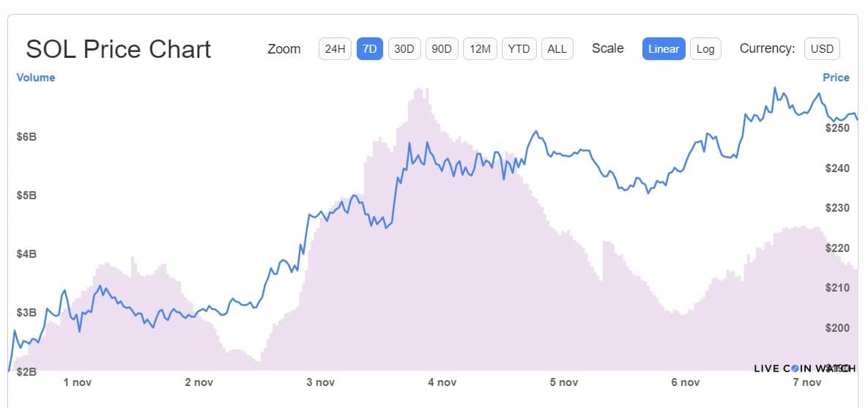
Task: Click the 1 nov date marker
Action: coord(78,382)
